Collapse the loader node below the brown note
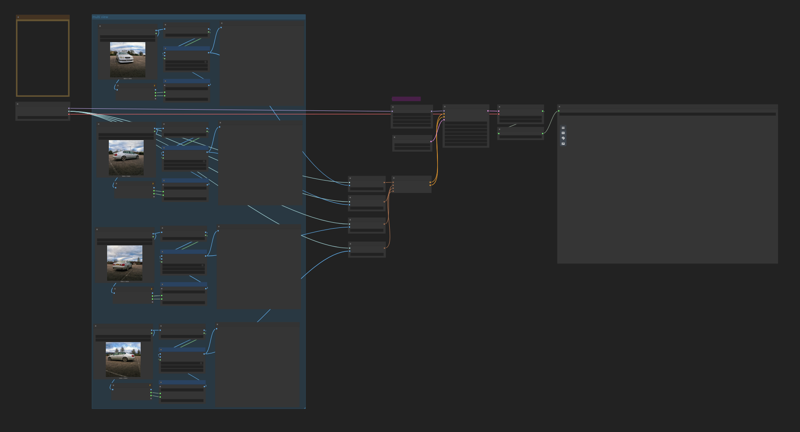The width and height of the screenshot is (800, 432). (18, 104)
